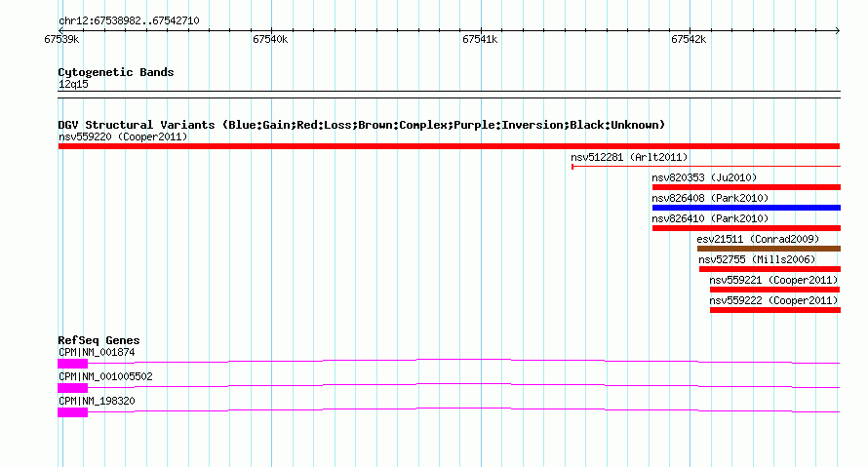The width and height of the screenshot is (868, 467).
Task: Click the RefSeq Genes track title
Action: coord(99,340)
